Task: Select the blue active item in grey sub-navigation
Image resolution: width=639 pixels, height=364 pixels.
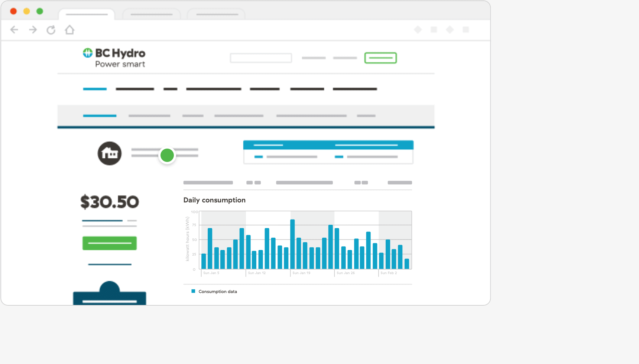Action: pyautogui.click(x=100, y=116)
